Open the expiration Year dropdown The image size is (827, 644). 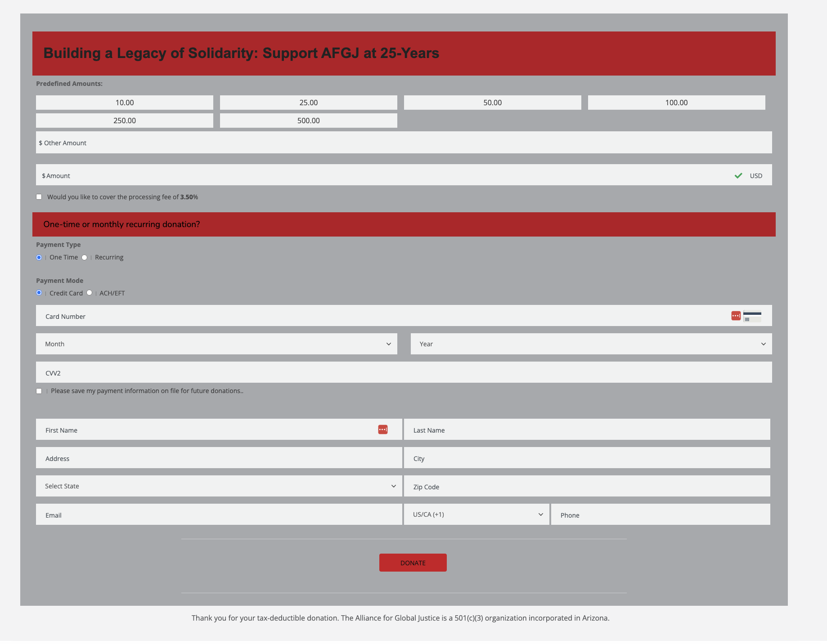click(591, 344)
